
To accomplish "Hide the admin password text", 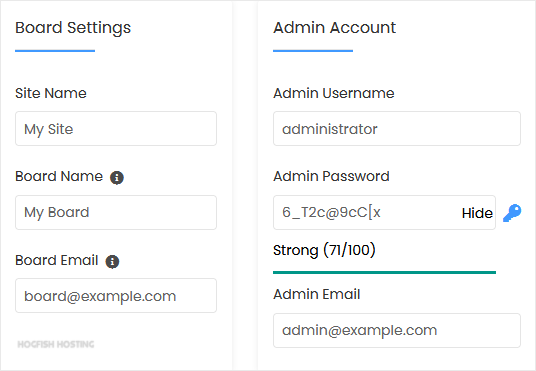I will [x=477, y=213].
